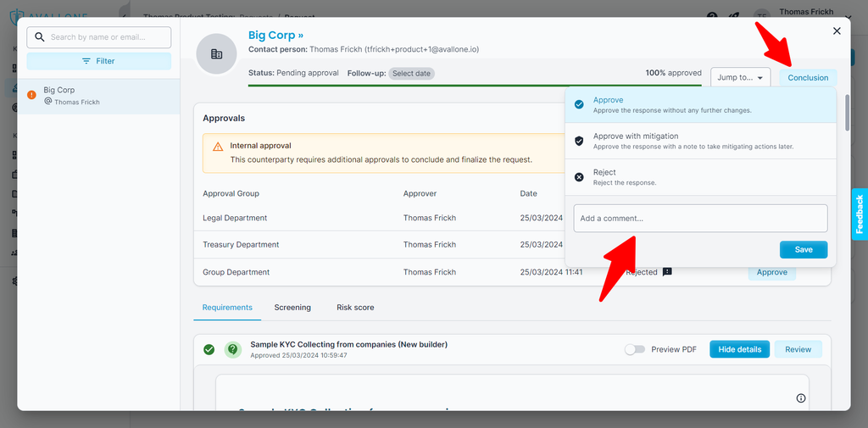The width and height of the screenshot is (868, 428).
Task: Close the request dialog with X
Action: [837, 31]
